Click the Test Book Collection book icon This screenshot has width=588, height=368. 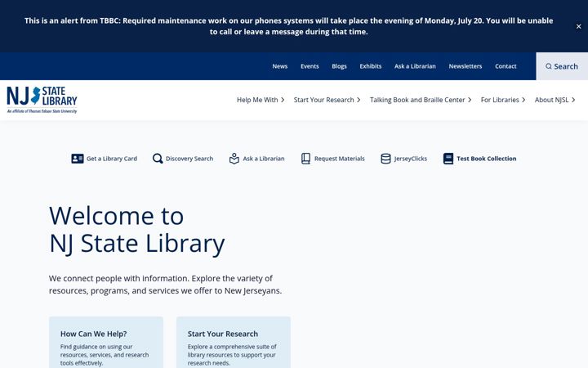448,159
